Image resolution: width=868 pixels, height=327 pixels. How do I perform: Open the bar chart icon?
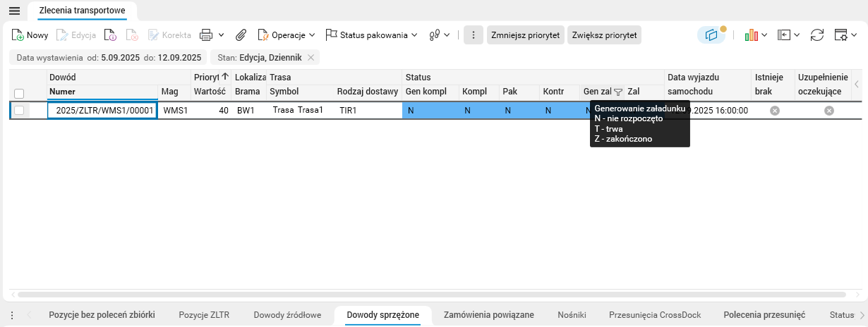[751, 35]
